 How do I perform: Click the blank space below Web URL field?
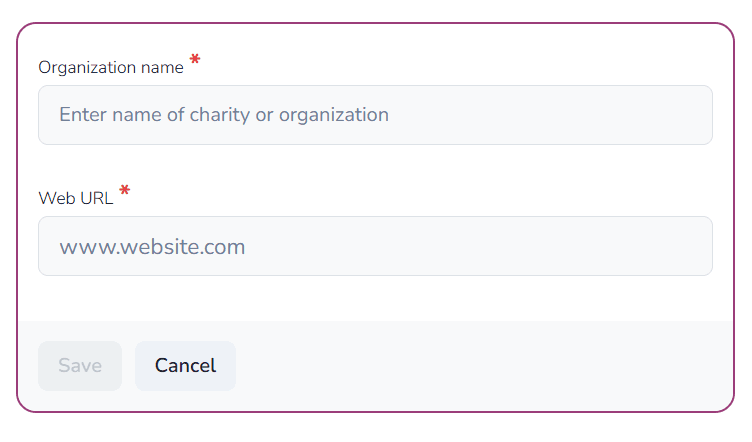(375, 298)
